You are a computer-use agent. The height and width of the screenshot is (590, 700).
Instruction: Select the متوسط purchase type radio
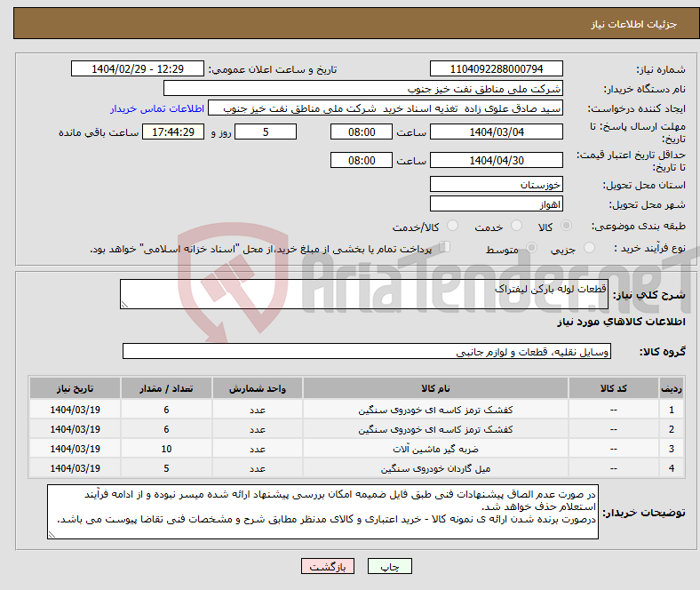pyautogui.click(x=532, y=247)
